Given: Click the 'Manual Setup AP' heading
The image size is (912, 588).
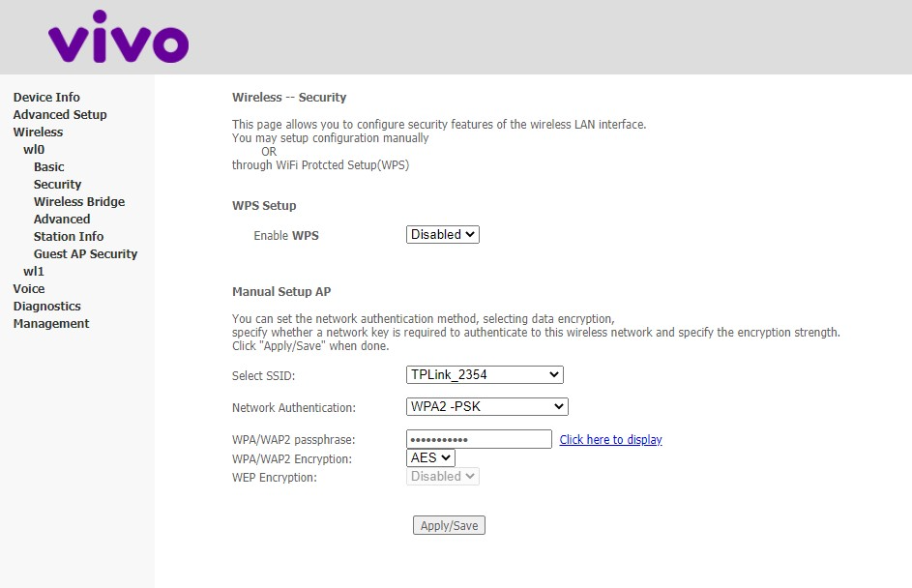Looking at the screenshot, I should 281,291.
